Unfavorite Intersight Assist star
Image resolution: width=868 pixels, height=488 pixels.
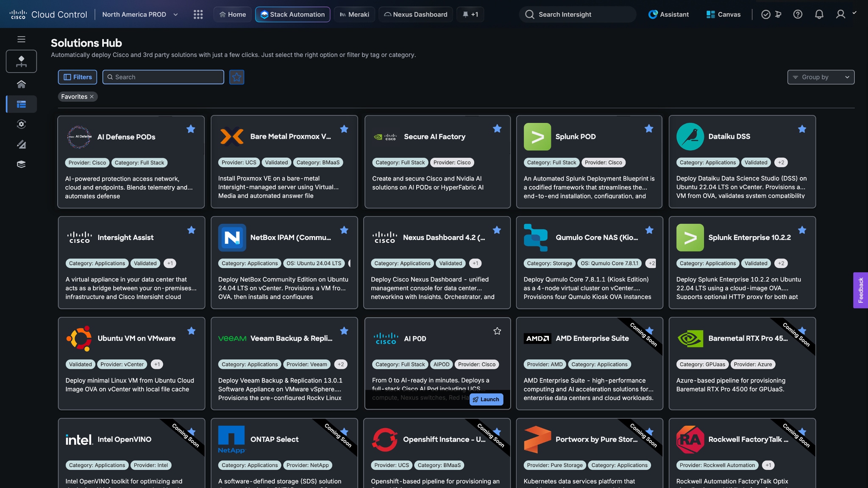(x=191, y=230)
